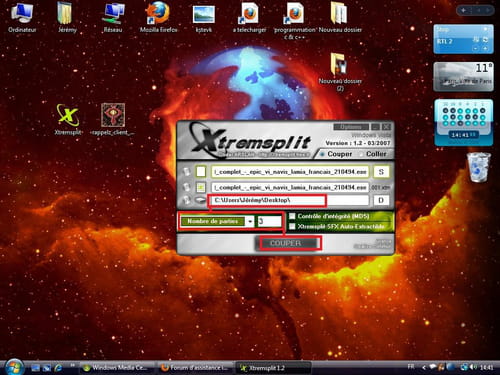Select the Couper radio mode
The image size is (500, 375).
(322, 154)
